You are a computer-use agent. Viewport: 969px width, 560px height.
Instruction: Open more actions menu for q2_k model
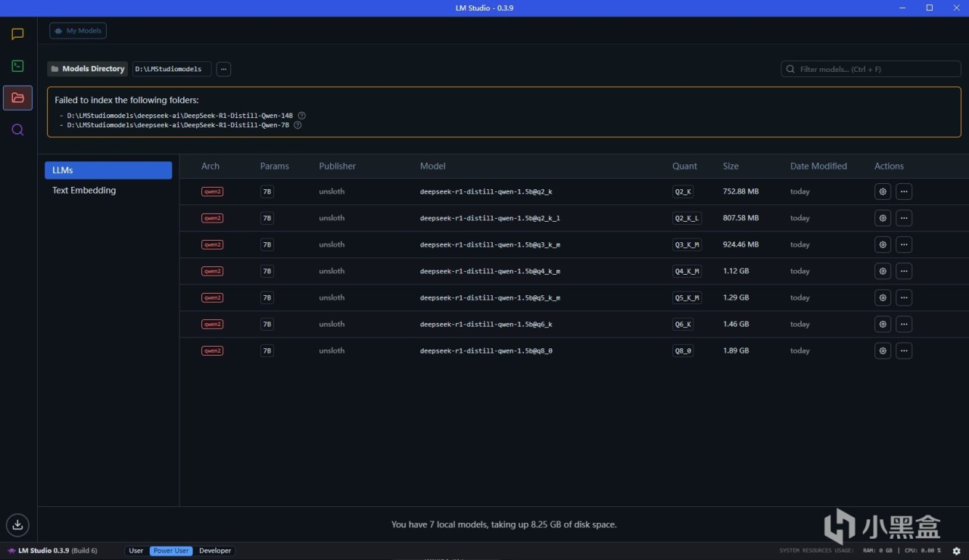pyautogui.click(x=904, y=191)
